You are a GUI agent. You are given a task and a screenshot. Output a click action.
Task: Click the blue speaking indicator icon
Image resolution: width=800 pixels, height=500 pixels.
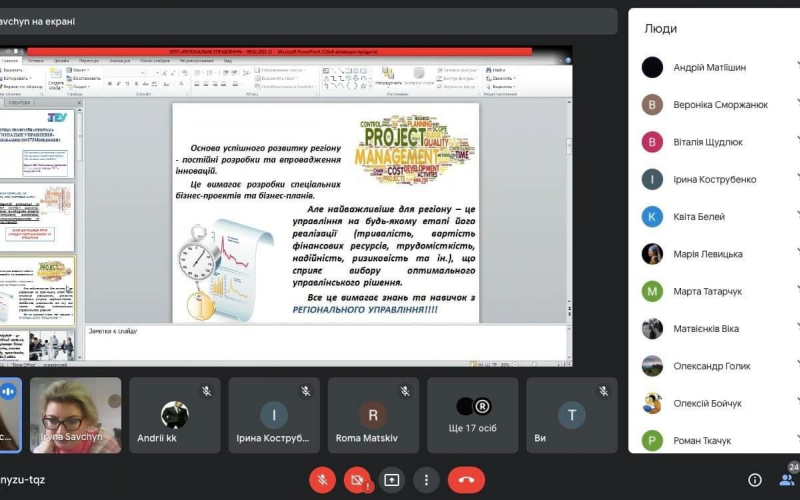pyautogui.click(x=8, y=392)
